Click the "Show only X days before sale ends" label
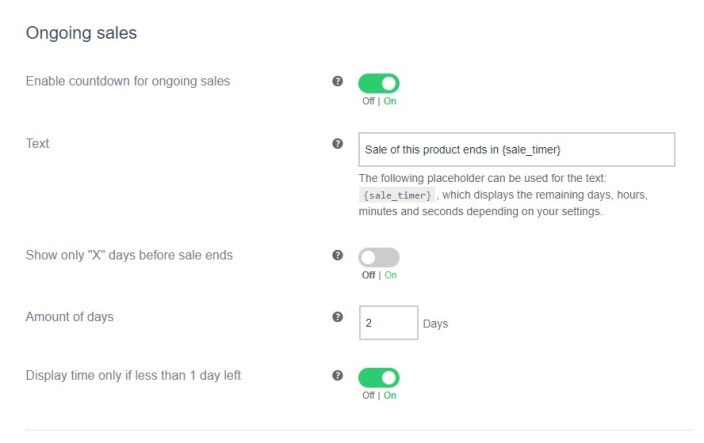This screenshot has height=443, width=704. point(129,255)
